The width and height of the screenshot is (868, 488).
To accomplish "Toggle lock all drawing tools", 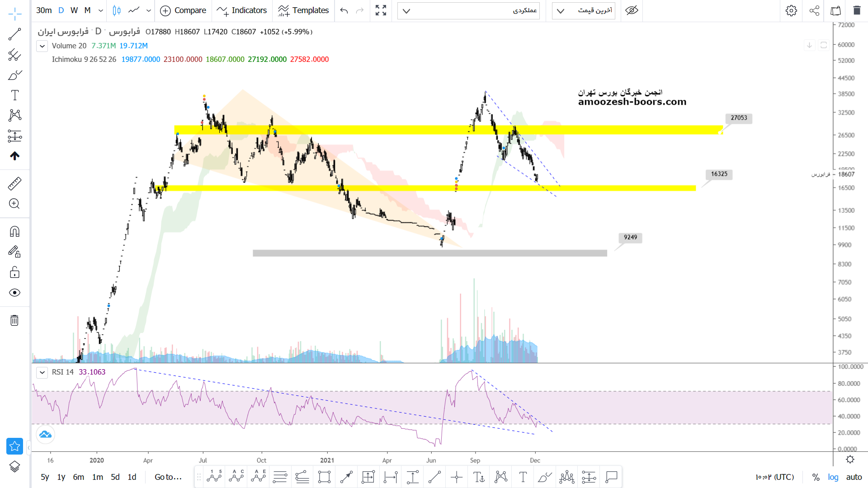I will [x=14, y=272].
